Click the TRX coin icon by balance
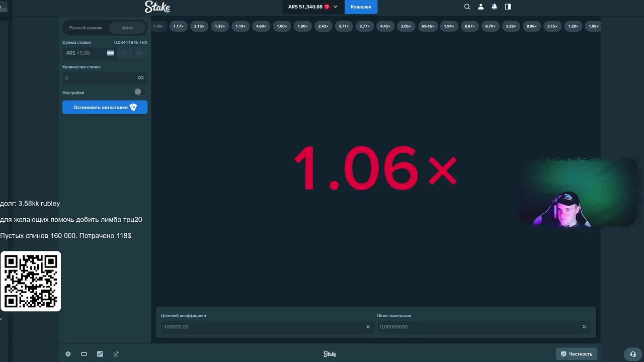This screenshot has height=362, width=644. 327,7
